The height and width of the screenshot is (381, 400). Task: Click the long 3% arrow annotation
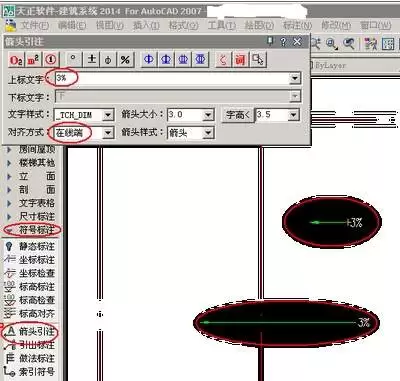tap(286, 322)
